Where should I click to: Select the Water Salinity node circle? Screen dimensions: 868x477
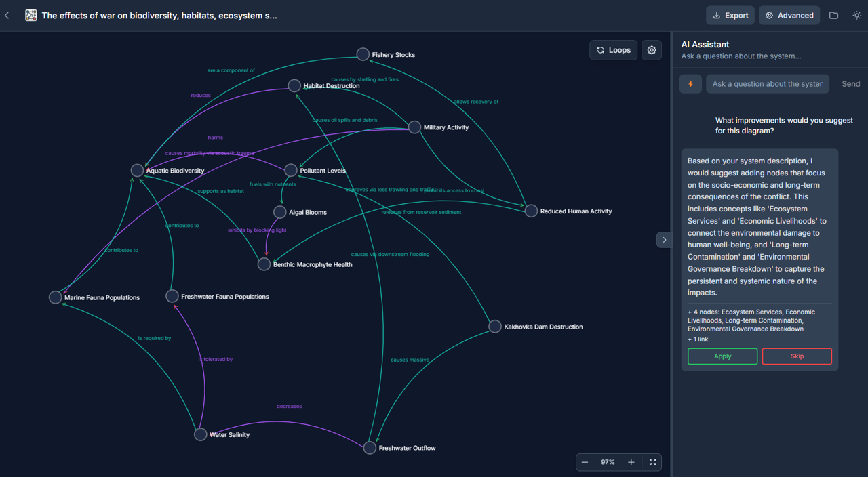(x=200, y=434)
